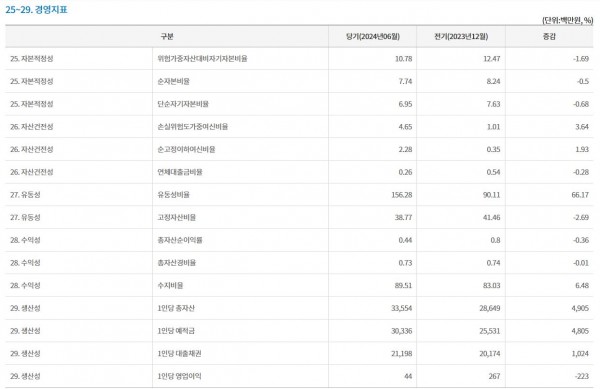The width and height of the screenshot is (600, 389).
Task: Select the 손실위험도가중여신비율 row label
Action: point(192,127)
